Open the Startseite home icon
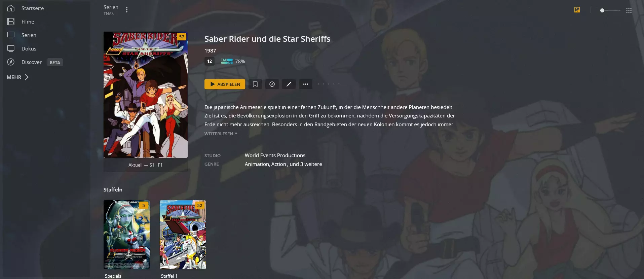Screen dimensions: 644x279 point(11,8)
